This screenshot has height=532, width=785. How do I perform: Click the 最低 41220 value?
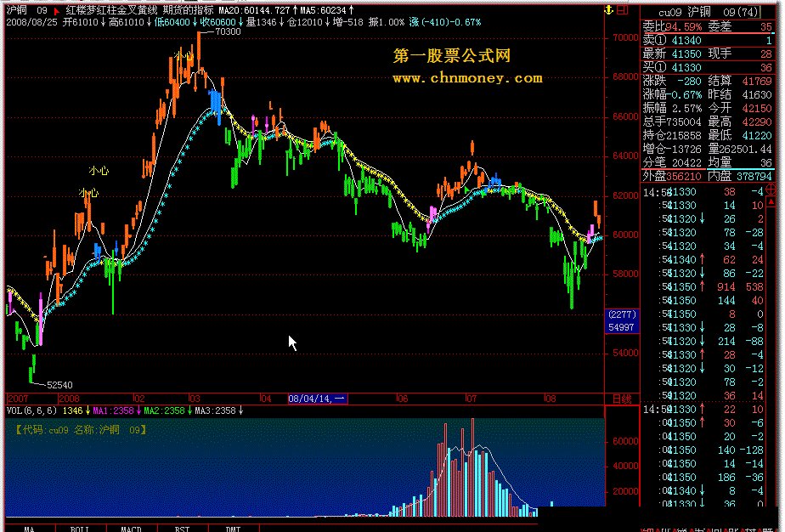tap(741, 135)
